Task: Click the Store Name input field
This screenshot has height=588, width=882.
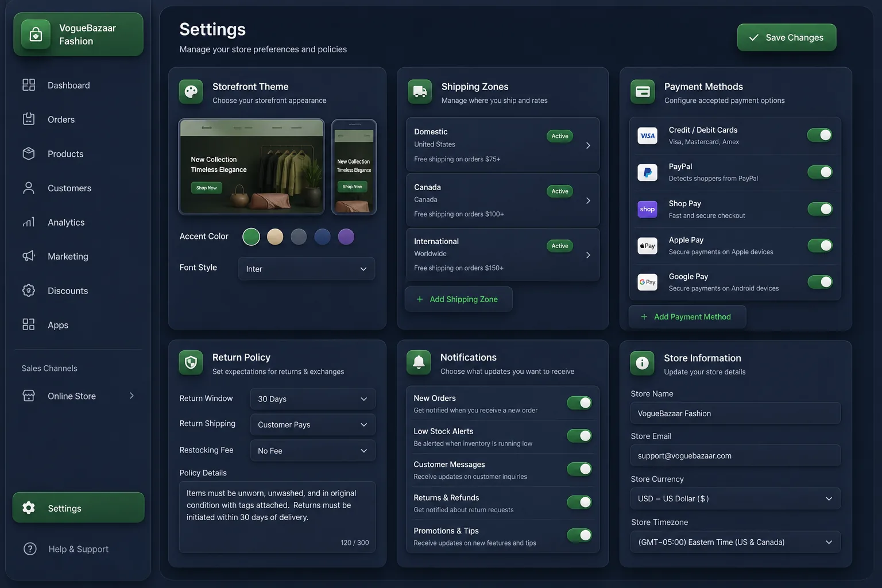Action: coord(736,413)
